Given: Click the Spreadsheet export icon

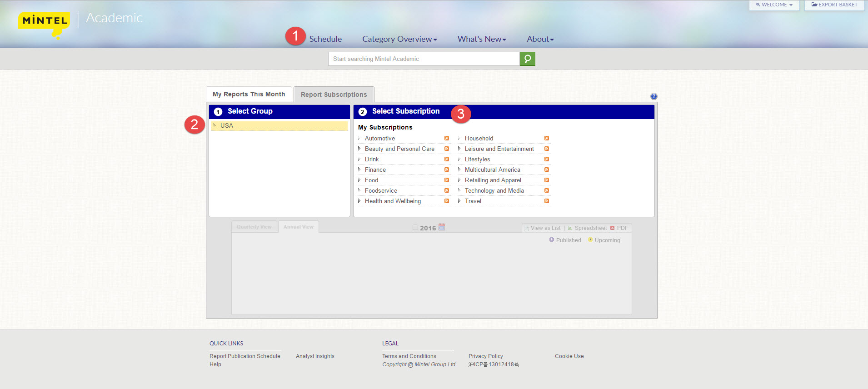Looking at the screenshot, I should tap(570, 228).
